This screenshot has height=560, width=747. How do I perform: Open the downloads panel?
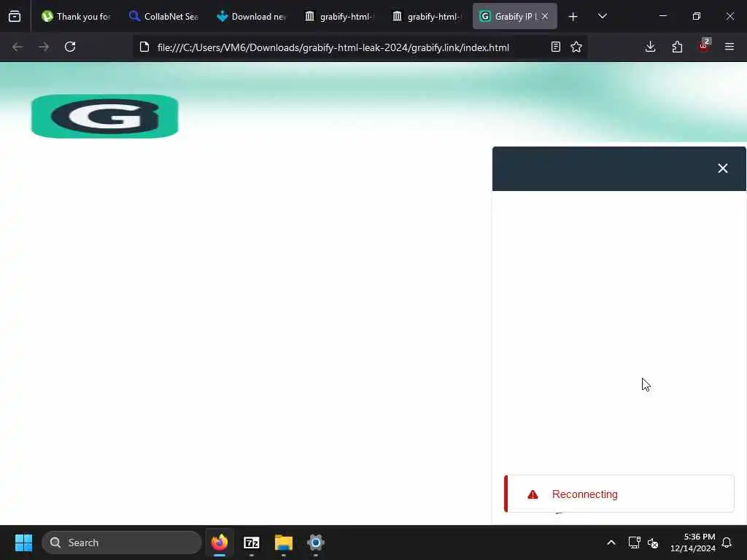[650, 47]
